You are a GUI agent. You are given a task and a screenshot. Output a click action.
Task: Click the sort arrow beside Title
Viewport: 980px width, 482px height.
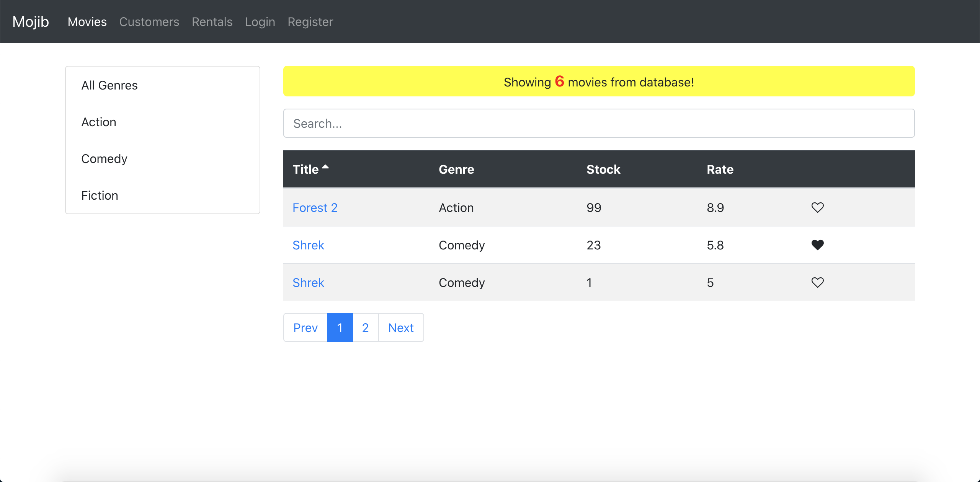pos(325,167)
